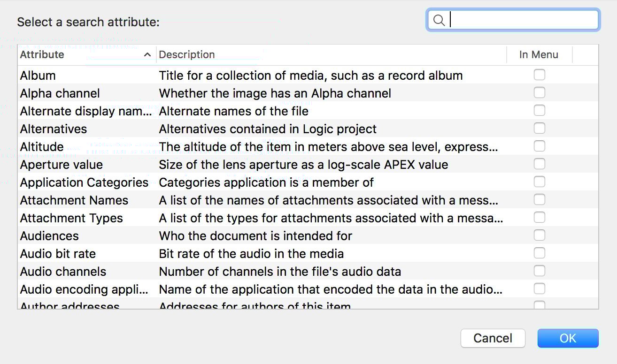Enable Attachment Types in the menu

click(x=539, y=217)
